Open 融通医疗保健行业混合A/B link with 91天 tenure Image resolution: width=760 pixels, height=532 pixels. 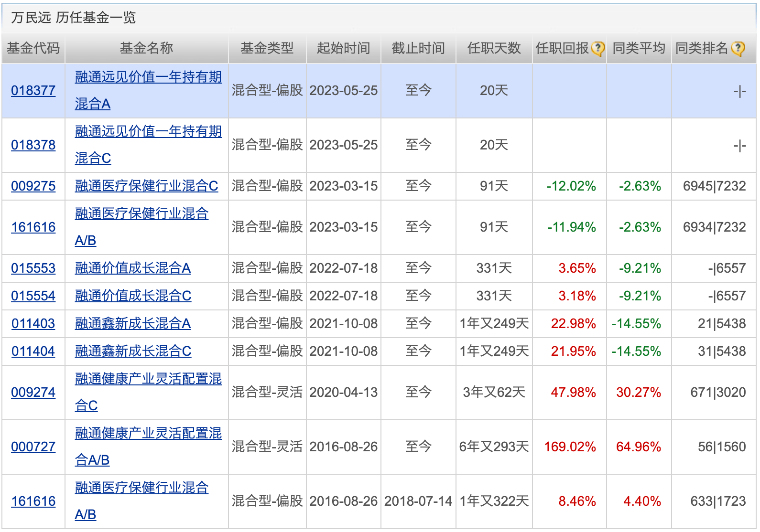141,227
